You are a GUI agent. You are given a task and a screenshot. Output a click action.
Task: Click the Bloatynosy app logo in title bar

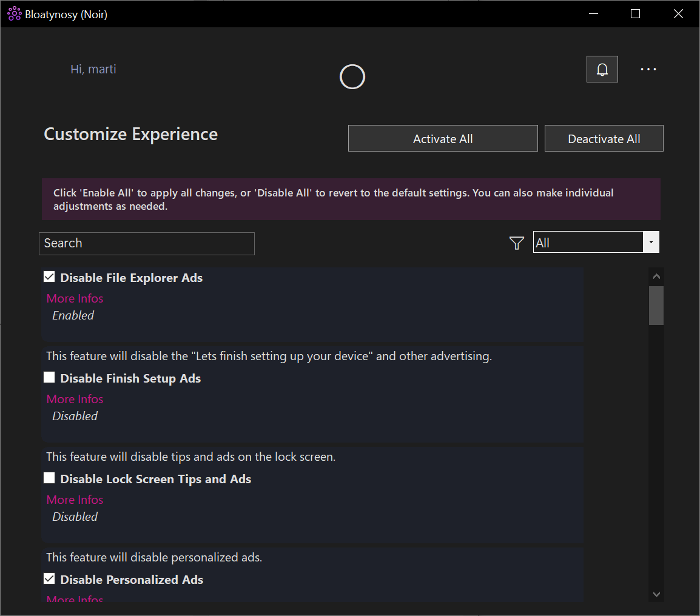(14, 14)
